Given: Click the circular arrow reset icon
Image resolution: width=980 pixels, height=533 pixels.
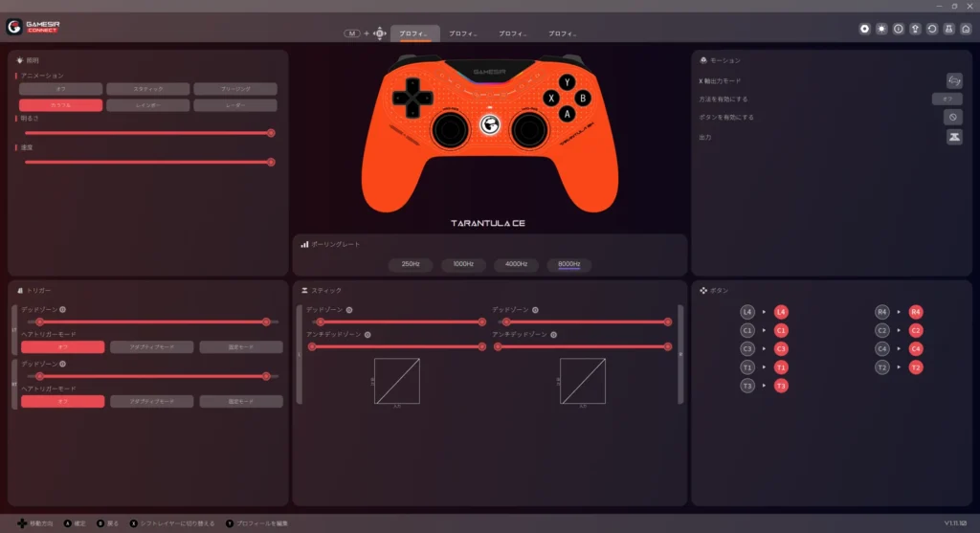Looking at the screenshot, I should coord(932,29).
